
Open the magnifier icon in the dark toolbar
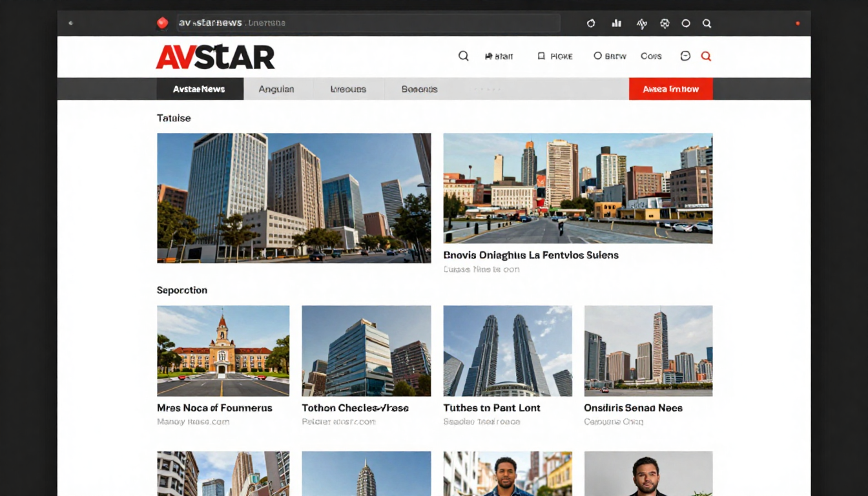[x=707, y=23]
